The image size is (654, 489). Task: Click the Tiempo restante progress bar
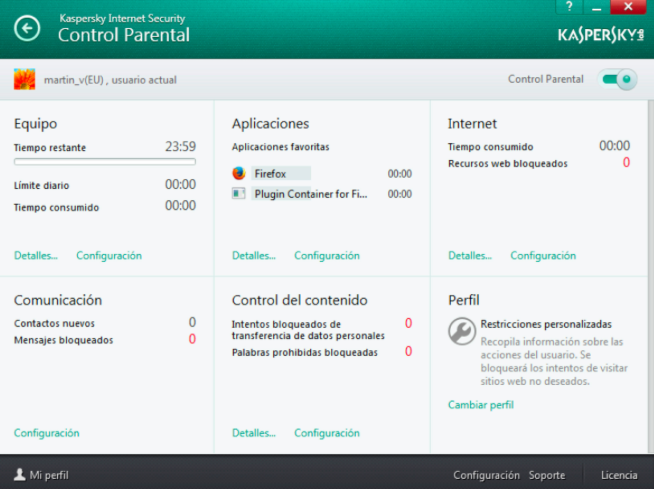click(105, 162)
